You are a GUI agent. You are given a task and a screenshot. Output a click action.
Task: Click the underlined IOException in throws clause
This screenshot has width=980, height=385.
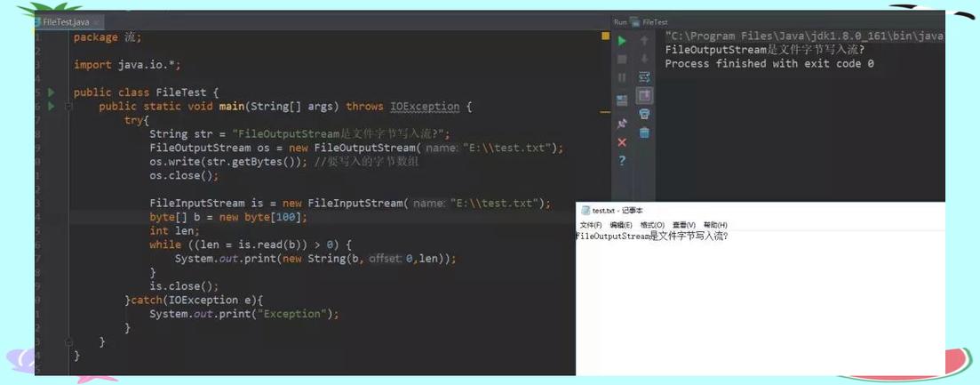tap(425, 107)
